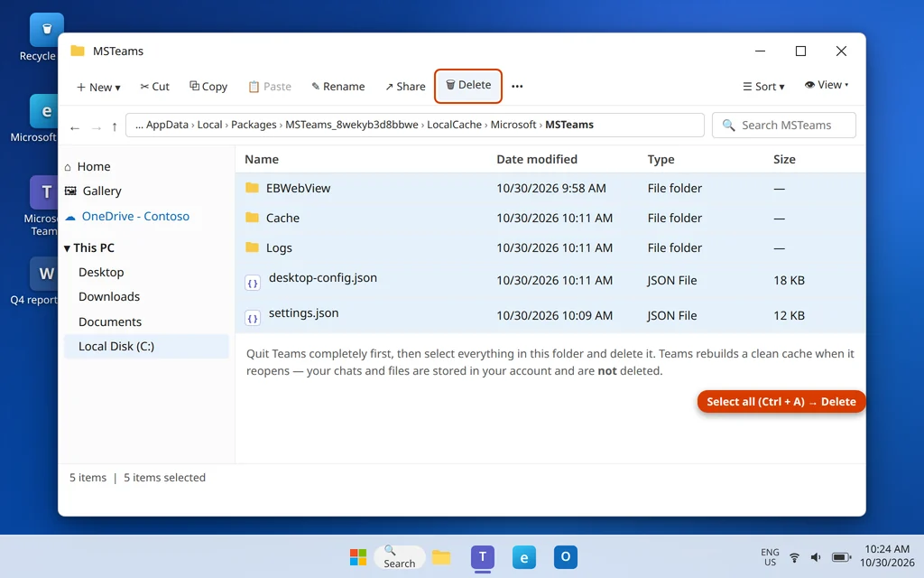
Task: Open Microsoft breadcrumb segment
Action: (x=513, y=125)
